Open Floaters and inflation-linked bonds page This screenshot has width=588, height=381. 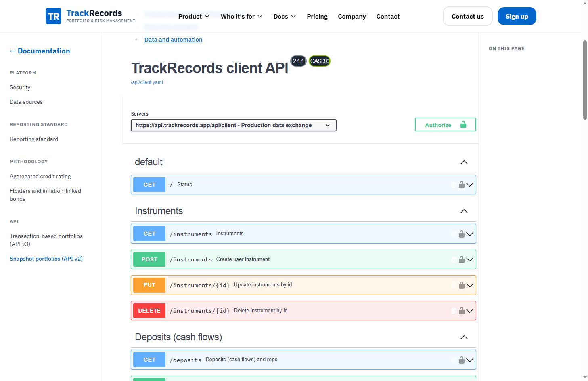45,195
